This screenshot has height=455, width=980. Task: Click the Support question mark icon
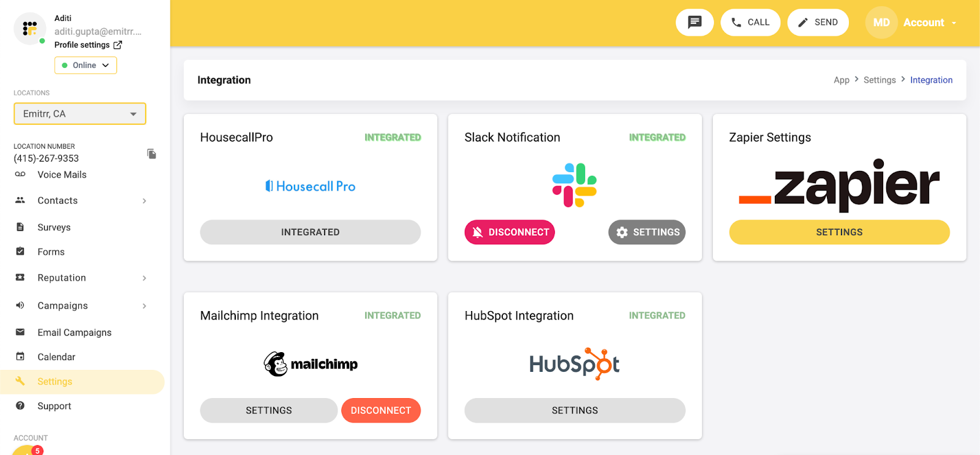20,406
